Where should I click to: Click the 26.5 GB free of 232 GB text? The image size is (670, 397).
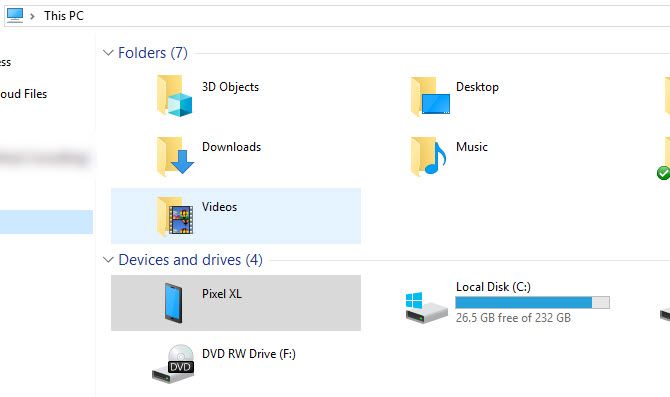pos(513,318)
